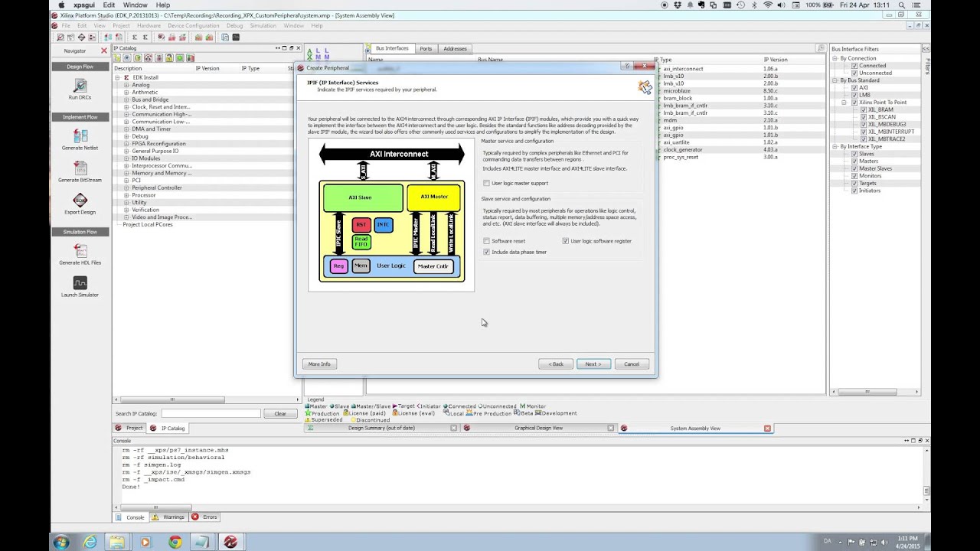
Task: Open the Errors tab in console
Action: [x=205, y=517]
